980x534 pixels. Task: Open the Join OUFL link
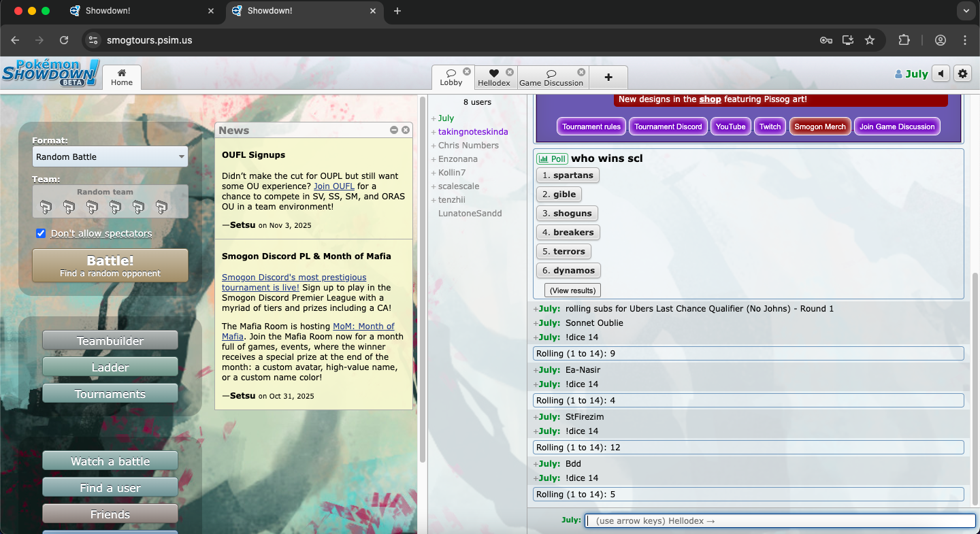point(333,186)
